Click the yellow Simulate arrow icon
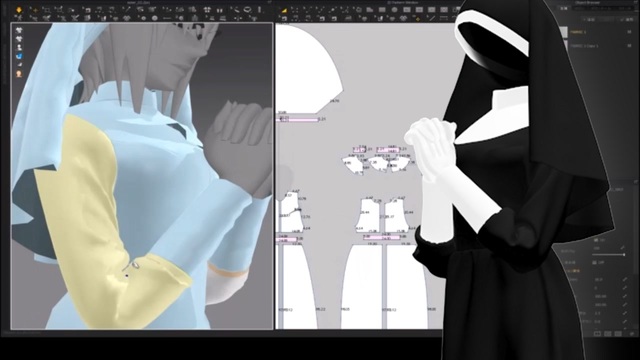 click(19, 9)
